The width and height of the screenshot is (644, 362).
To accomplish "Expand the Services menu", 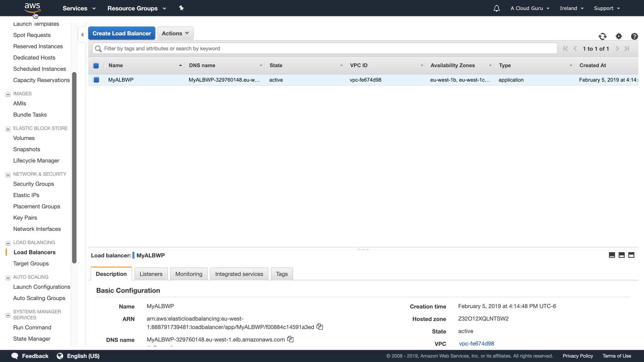I will 79,8.
